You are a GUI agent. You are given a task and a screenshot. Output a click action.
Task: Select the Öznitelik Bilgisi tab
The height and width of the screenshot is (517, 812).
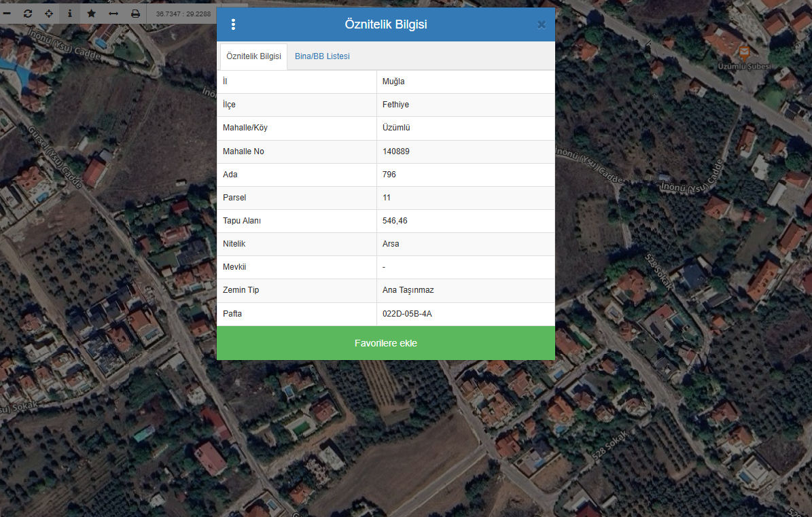[x=253, y=56]
